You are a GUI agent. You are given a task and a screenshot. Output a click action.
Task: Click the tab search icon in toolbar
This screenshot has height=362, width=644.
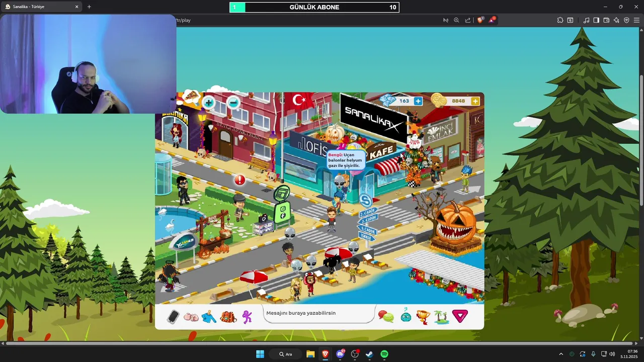click(570, 20)
